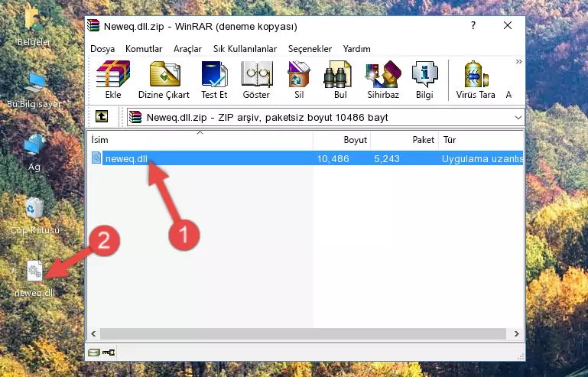Open the Dosya menu

pos(102,49)
